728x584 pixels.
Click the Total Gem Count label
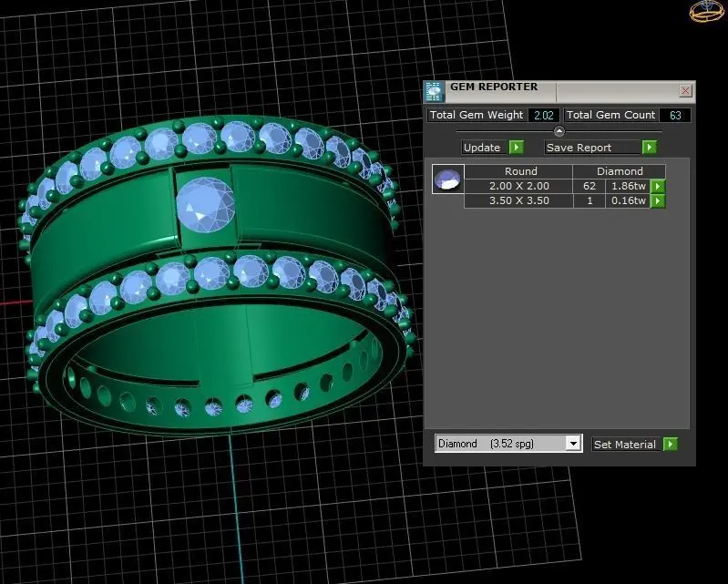[610, 115]
